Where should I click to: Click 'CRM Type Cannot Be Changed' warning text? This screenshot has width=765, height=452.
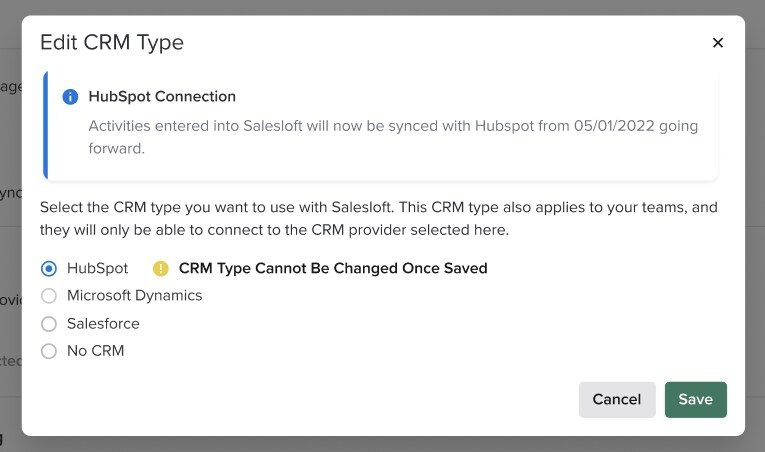pyautogui.click(x=333, y=268)
